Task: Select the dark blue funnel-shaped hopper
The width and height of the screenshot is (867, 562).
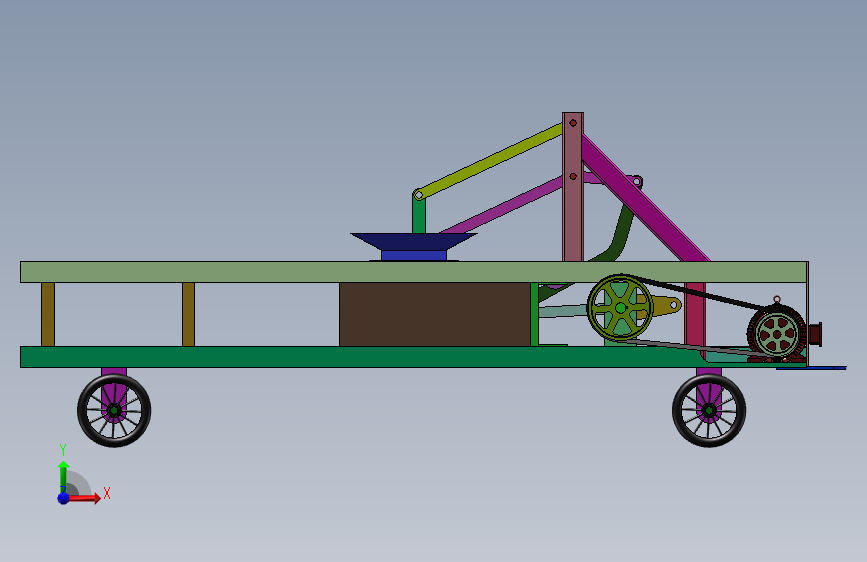Action: pos(413,241)
